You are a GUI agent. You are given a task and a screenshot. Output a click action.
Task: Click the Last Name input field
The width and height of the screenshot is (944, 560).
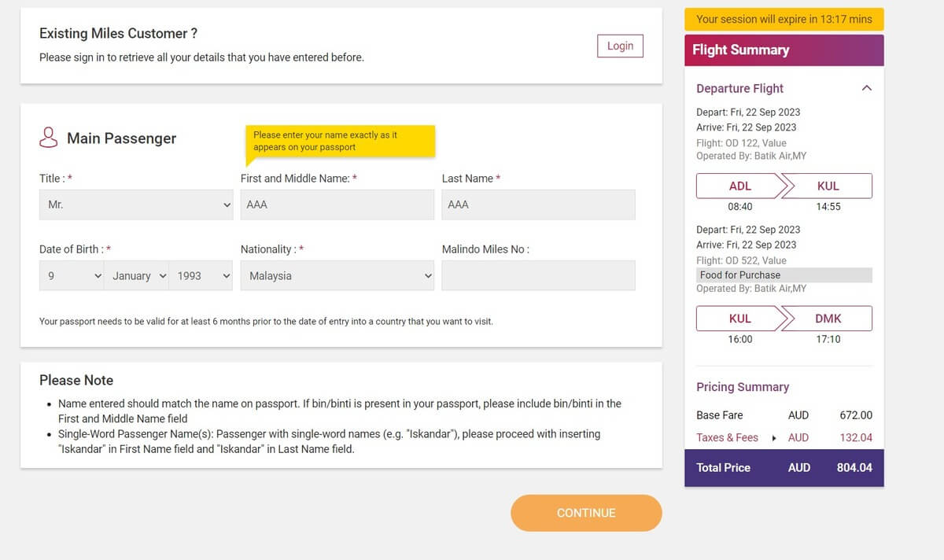(x=539, y=204)
